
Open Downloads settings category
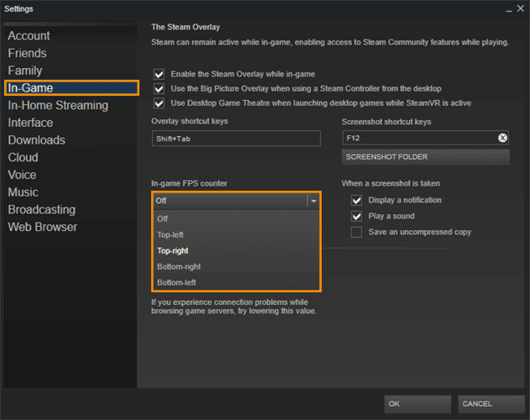click(x=71, y=140)
